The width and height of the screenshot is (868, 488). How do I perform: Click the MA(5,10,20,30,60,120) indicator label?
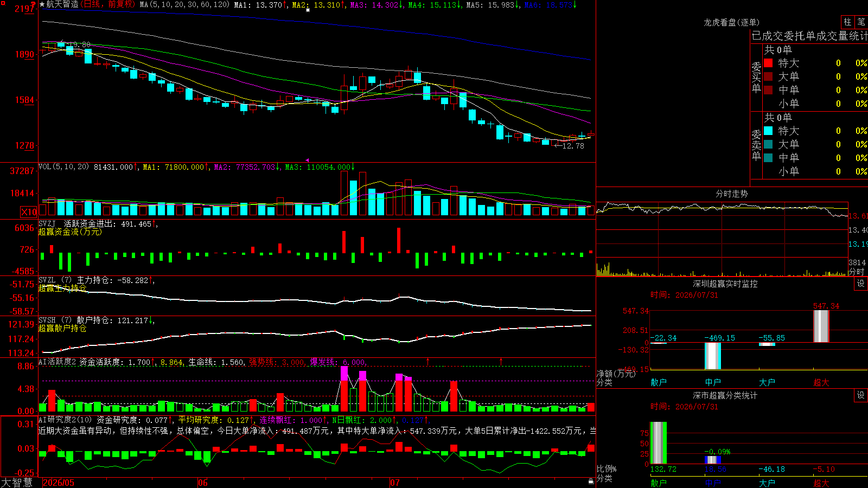click(x=184, y=4)
